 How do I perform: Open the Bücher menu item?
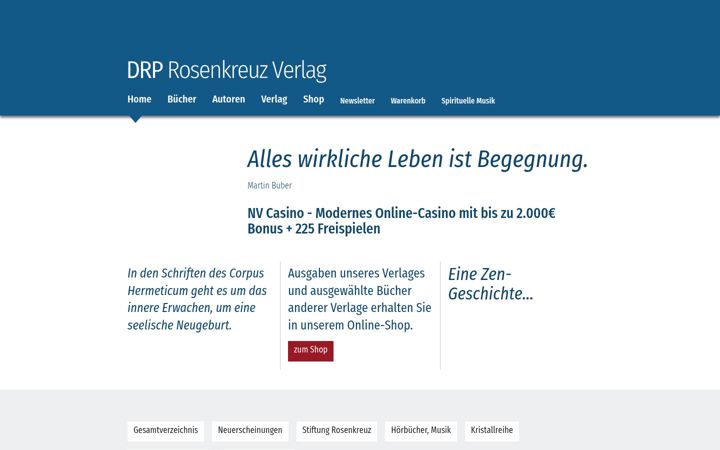pyautogui.click(x=181, y=99)
